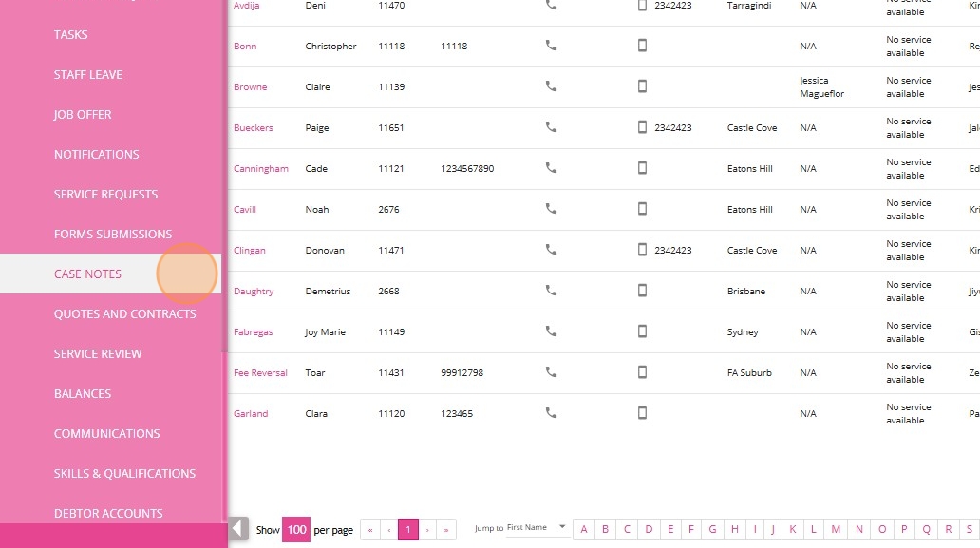This screenshot has width=980, height=548.
Task: Jump to names starting with P
Action: [x=904, y=529]
